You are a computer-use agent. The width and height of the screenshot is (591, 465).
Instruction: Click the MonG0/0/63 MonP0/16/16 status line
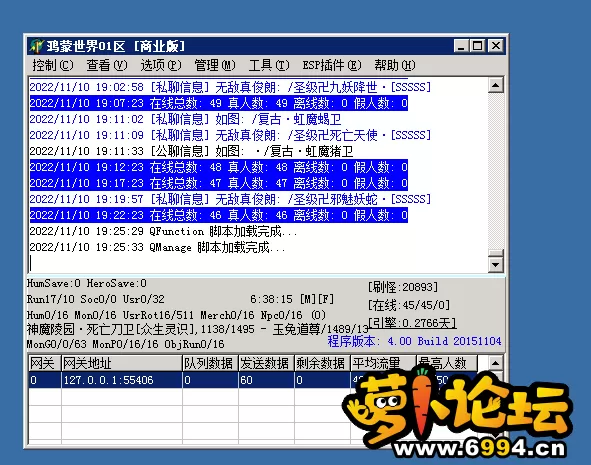tap(126, 344)
